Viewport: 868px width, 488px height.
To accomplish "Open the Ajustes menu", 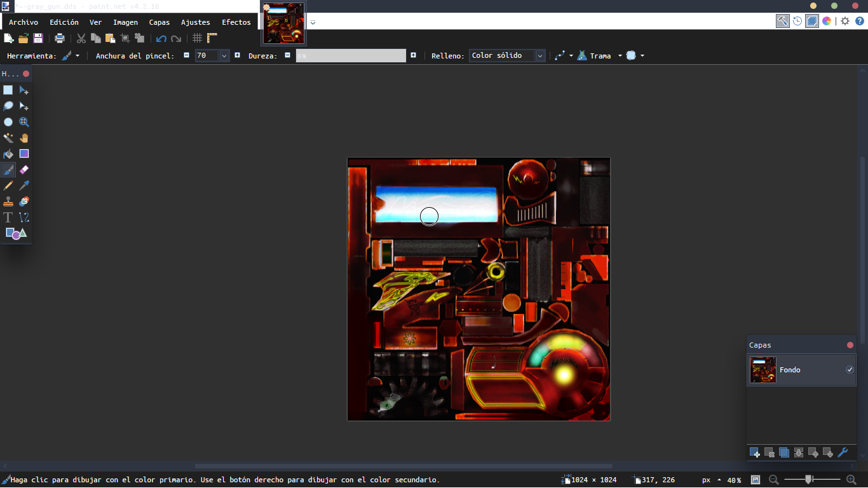I will click(x=196, y=22).
